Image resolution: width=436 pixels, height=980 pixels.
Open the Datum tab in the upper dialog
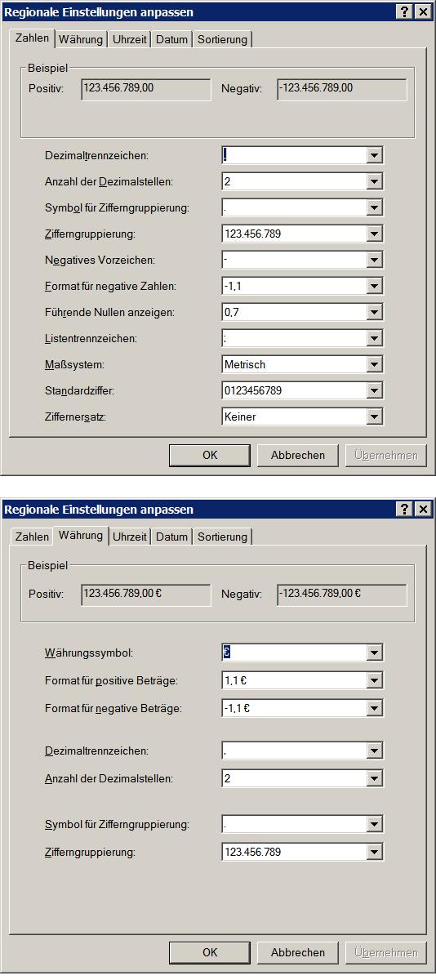171,39
